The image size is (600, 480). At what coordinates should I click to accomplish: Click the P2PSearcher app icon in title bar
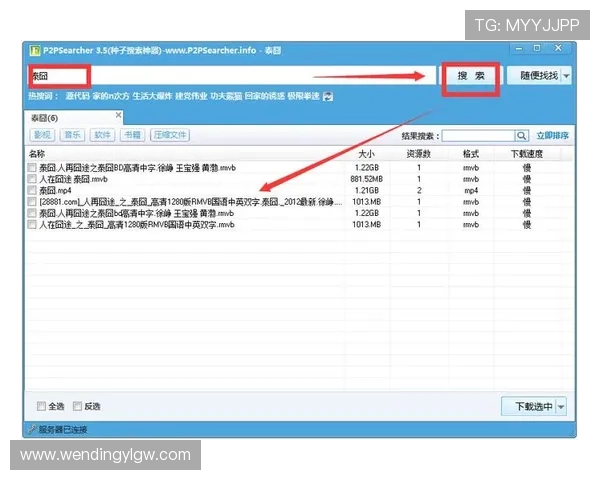[x=35, y=51]
